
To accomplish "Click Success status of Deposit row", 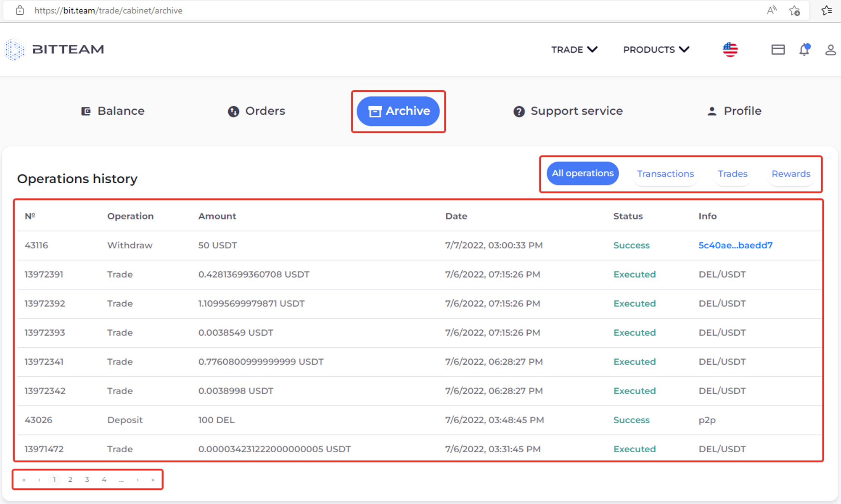I will pyautogui.click(x=631, y=420).
